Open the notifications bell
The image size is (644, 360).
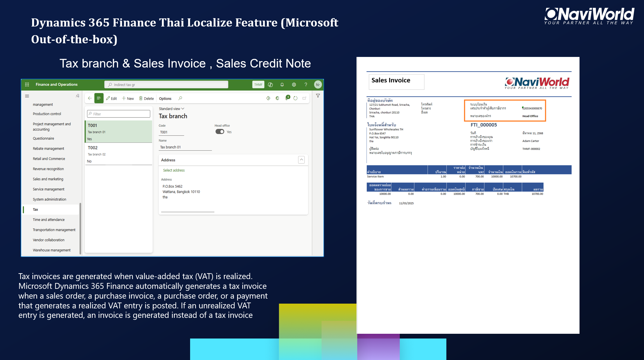point(282,85)
